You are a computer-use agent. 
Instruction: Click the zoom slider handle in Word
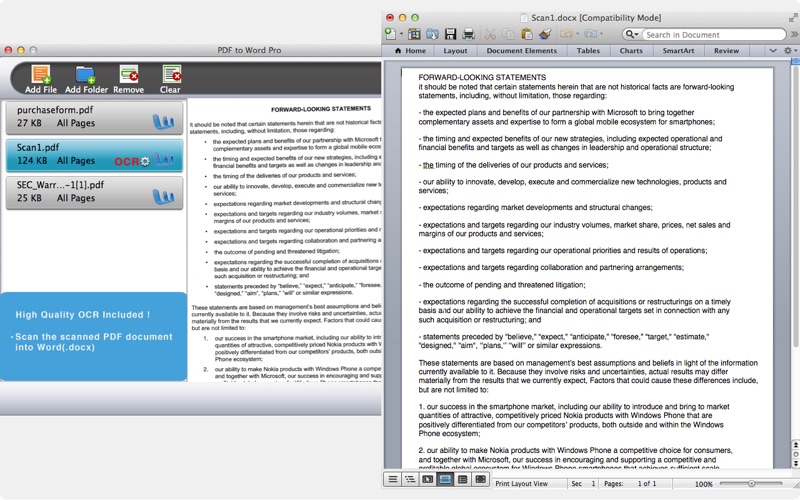click(752, 483)
